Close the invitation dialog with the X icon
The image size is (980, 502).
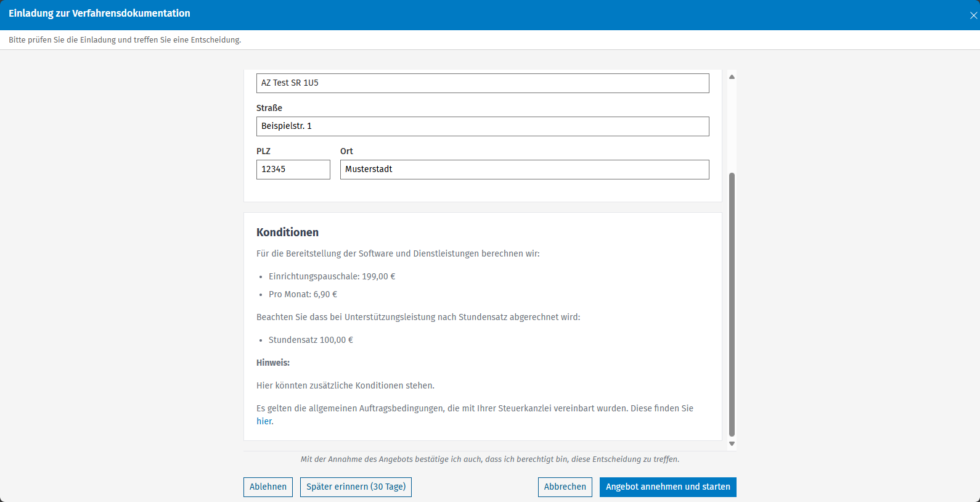pos(973,15)
